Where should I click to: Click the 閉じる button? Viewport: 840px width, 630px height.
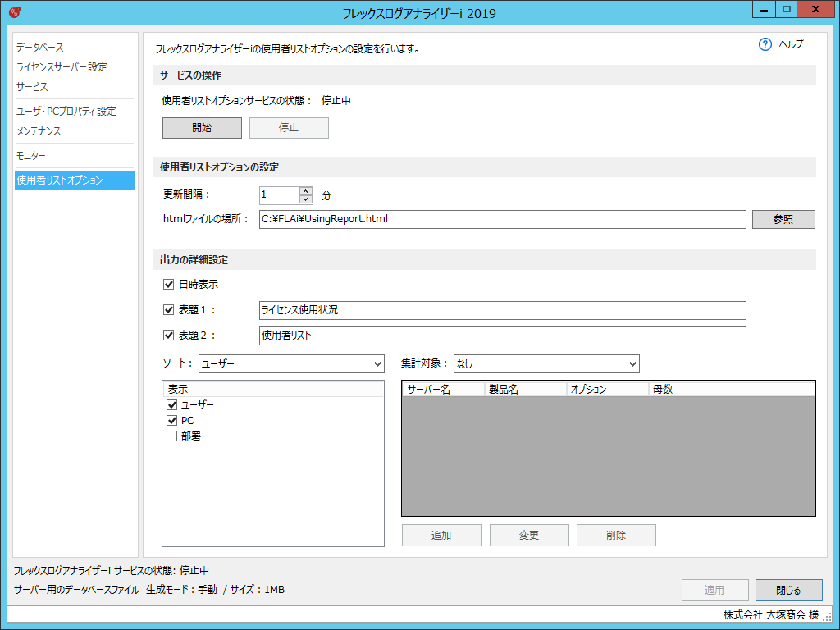tap(788, 590)
